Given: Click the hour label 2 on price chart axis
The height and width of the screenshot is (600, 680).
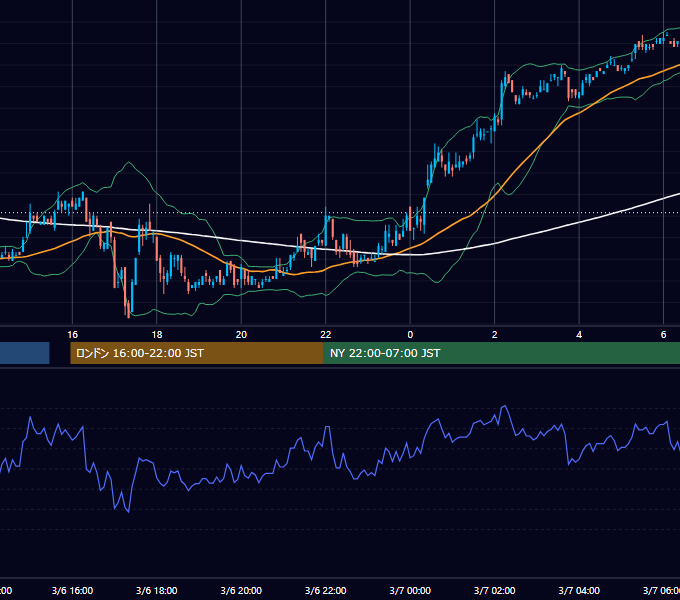Looking at the screenshot, I should [x=494, y=335].
